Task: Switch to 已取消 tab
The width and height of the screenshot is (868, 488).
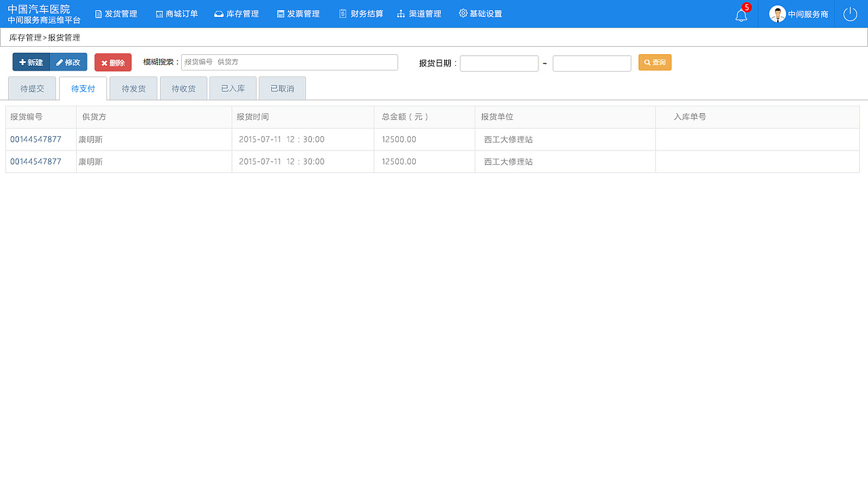Action: 282,89
